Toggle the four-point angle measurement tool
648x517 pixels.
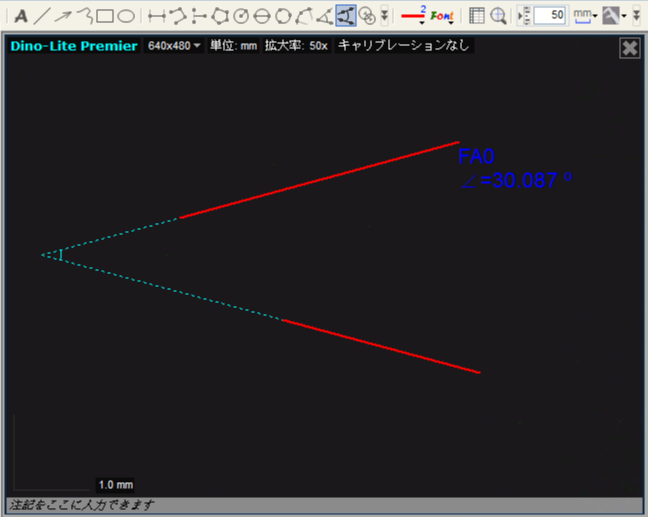[x=346, y=16]
